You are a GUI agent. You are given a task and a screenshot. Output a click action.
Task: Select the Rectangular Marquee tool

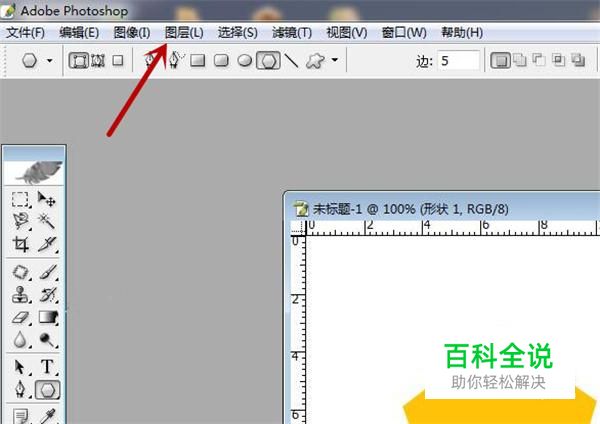click(x=20, y=200)
